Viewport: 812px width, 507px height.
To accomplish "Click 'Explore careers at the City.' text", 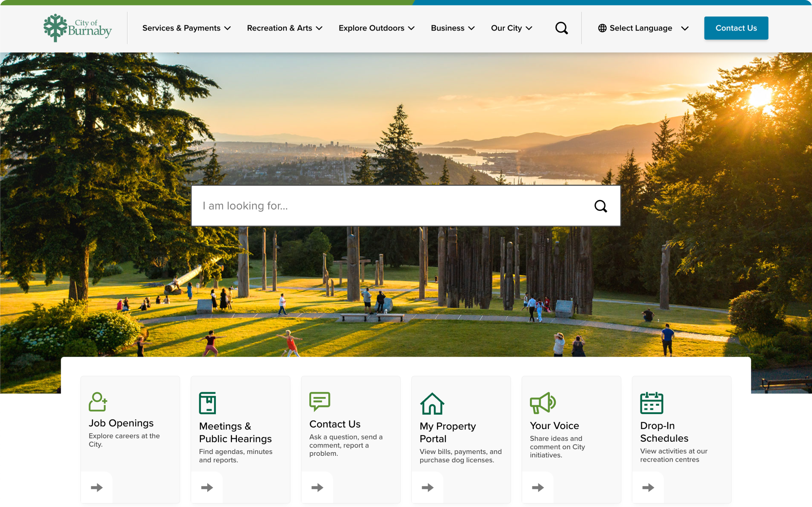I will click(x=124, y=440).
